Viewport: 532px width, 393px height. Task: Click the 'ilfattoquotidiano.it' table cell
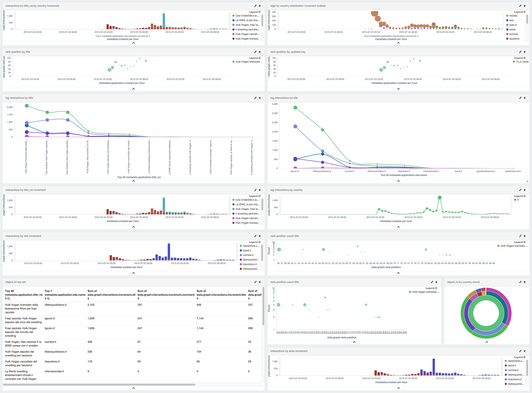56,305
